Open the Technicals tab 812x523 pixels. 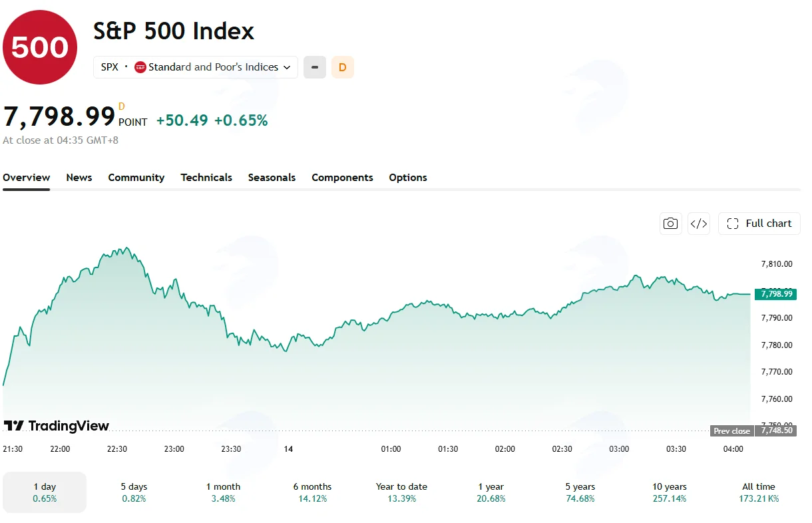(206, 178)
